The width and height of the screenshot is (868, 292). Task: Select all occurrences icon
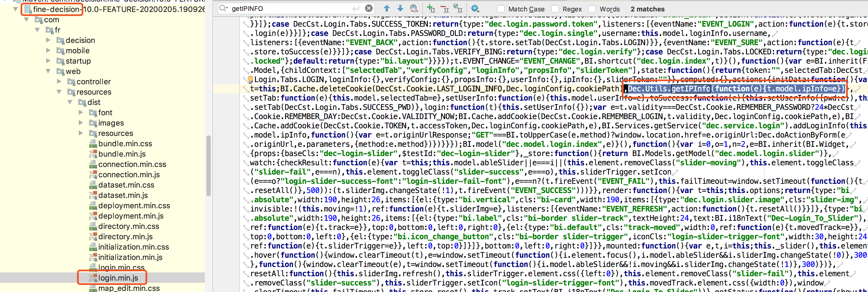pyautogui.click(x=458, y=8)
